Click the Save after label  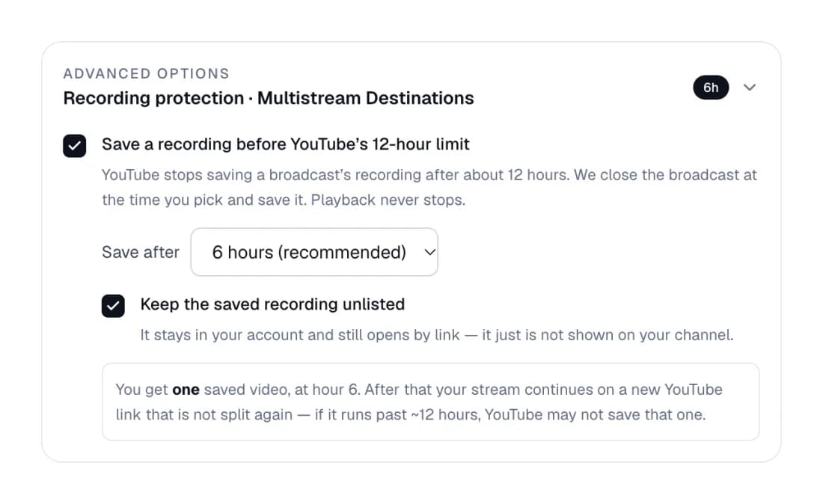(x=141, y=252)
